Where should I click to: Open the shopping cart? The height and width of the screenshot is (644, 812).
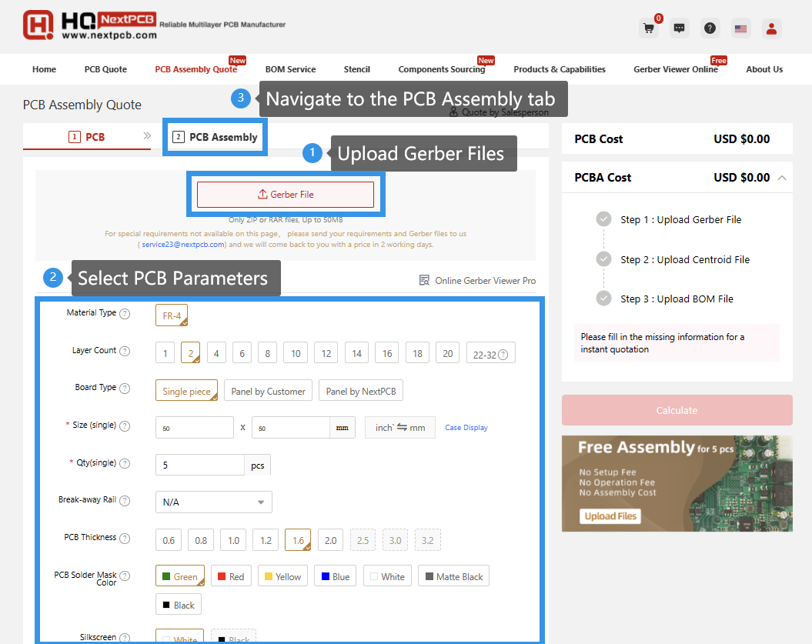pos(648,27)
